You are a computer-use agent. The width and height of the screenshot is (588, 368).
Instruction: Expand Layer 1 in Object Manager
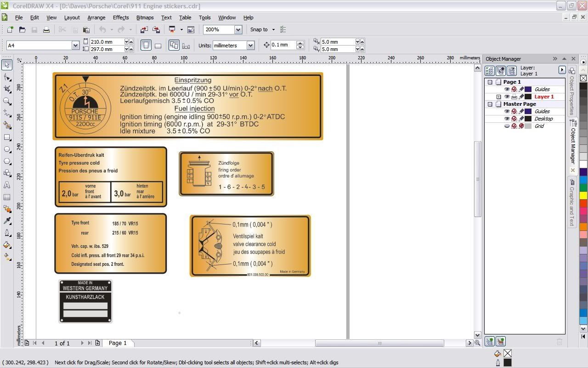[x=498, y=97]
